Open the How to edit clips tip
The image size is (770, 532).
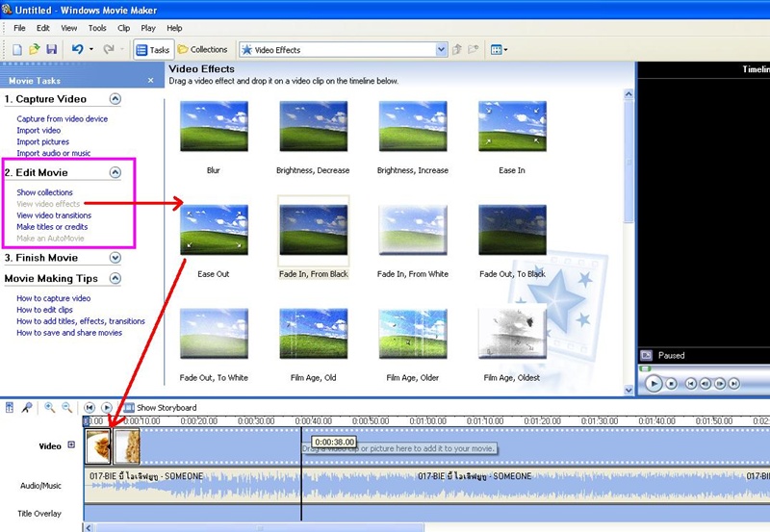44,310
